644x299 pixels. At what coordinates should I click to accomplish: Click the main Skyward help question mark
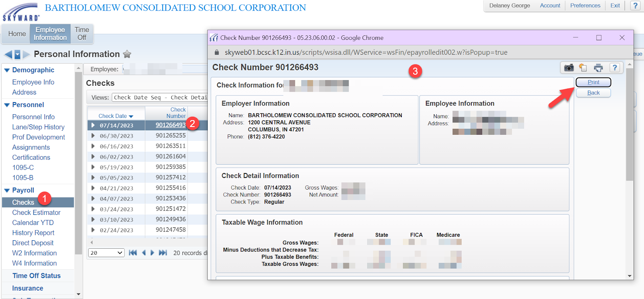point(635,6)
